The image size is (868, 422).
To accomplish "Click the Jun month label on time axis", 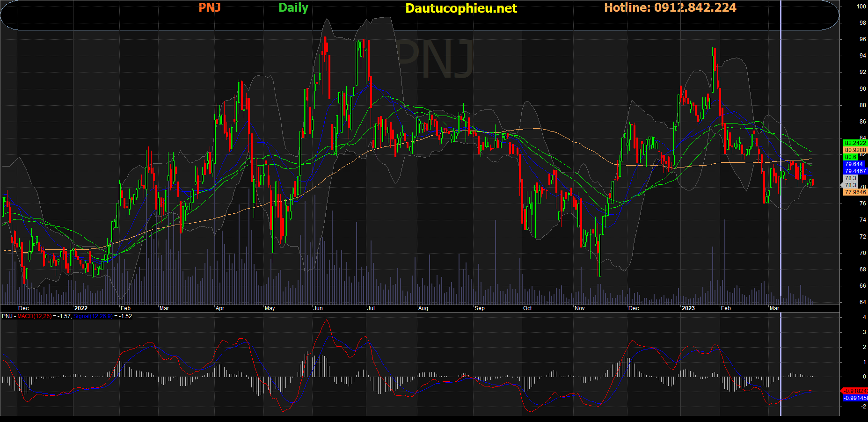I will (318, 308).
